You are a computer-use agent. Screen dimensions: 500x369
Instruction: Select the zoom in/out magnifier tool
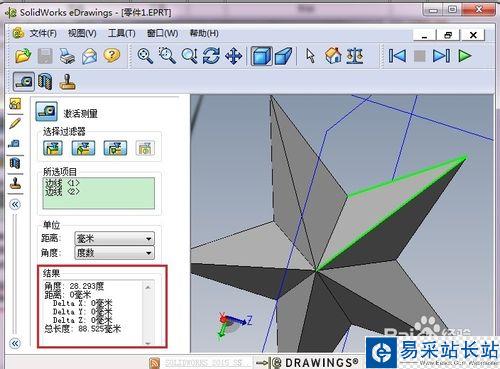coord(190,56)
